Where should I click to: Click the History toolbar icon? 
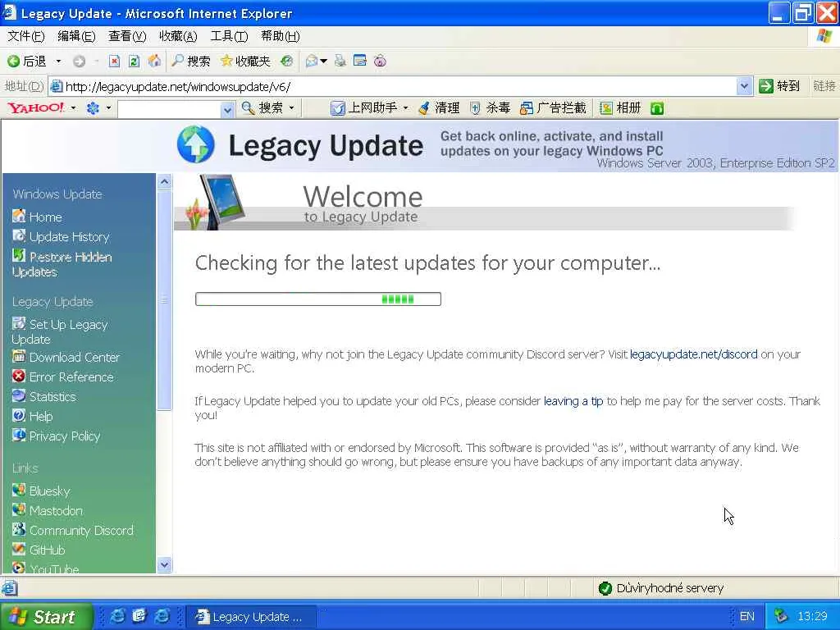click(286, 61)
